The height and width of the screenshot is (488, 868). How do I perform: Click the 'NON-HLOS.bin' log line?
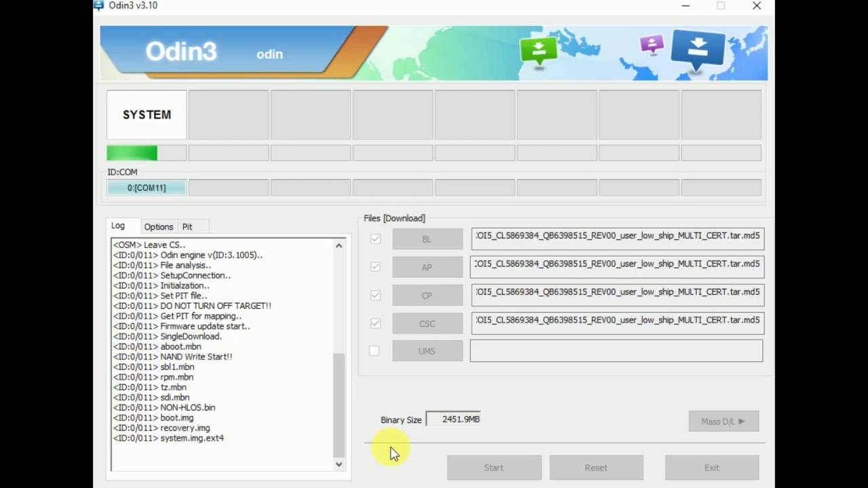164,407
